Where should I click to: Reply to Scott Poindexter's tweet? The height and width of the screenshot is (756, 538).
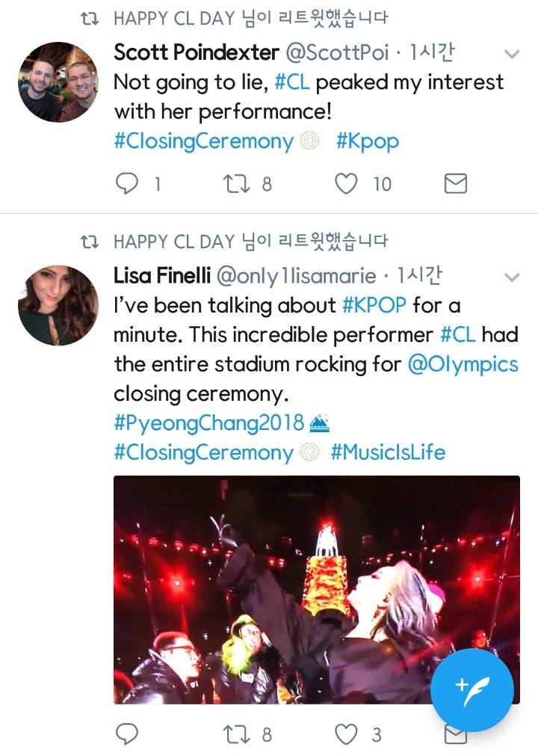pos(128,183)
